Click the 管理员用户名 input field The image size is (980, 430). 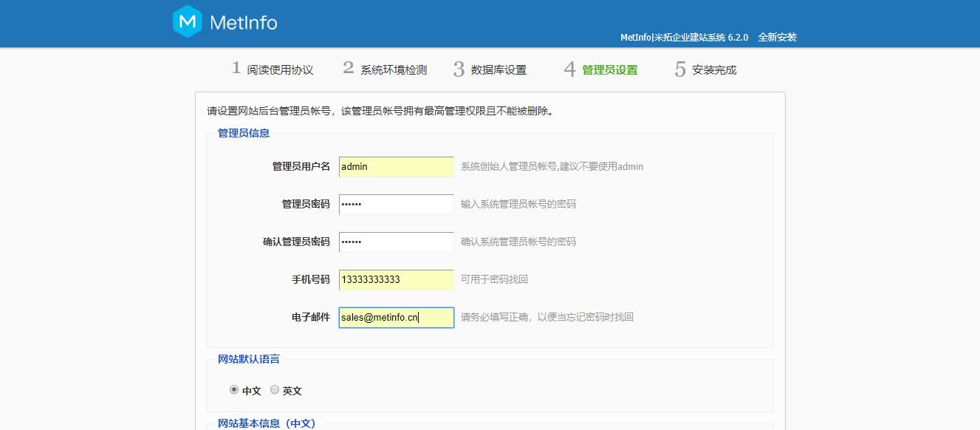pyautogui.click(x=397, y=167)
